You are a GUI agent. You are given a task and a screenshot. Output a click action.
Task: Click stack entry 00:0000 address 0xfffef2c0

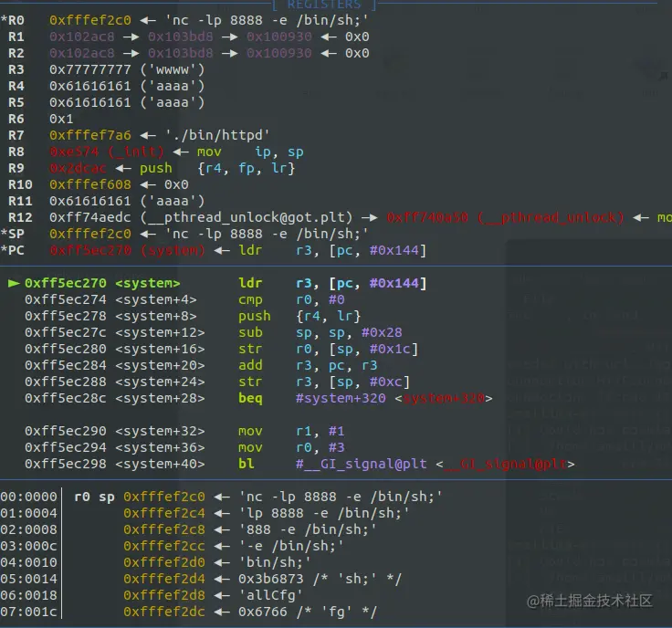164,497
